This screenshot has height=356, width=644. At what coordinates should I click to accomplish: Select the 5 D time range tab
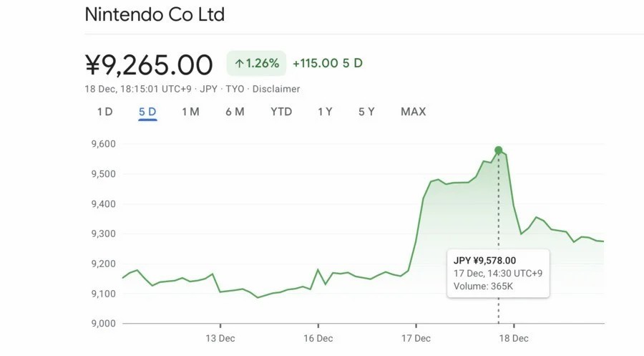coord(147,112)
